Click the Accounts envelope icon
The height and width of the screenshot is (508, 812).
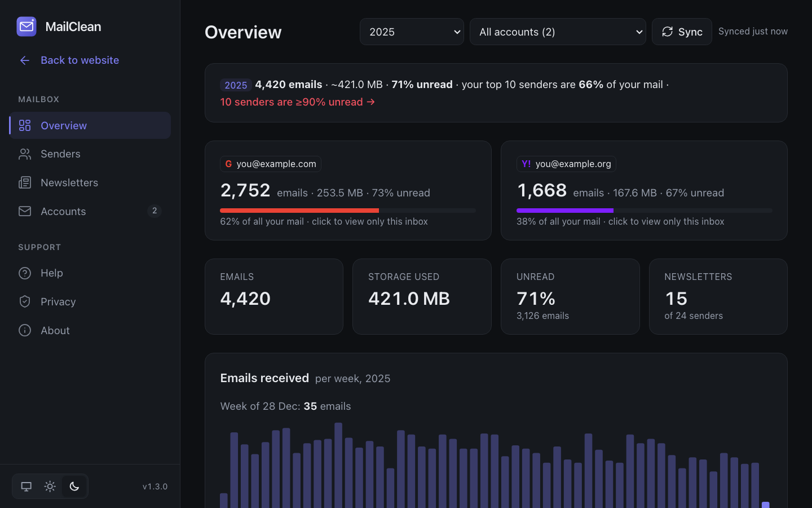pyautogui.click(x=25, y=211)
